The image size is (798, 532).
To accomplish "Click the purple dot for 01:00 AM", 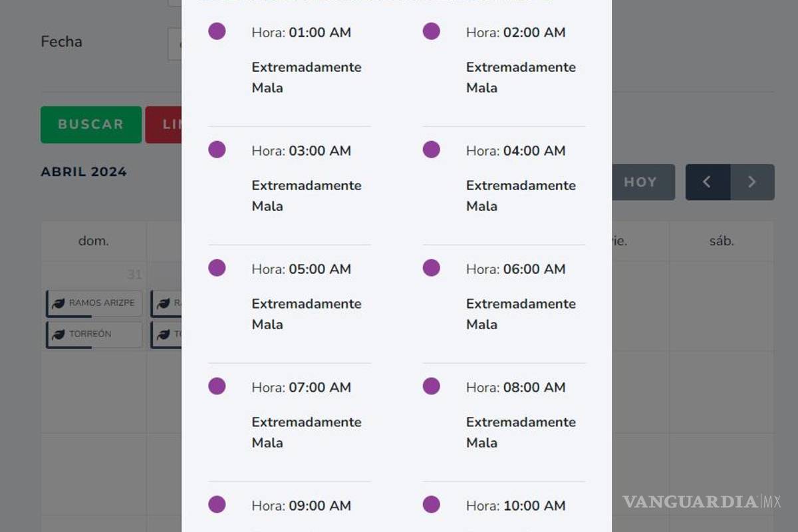I will (x=217, y=31).
